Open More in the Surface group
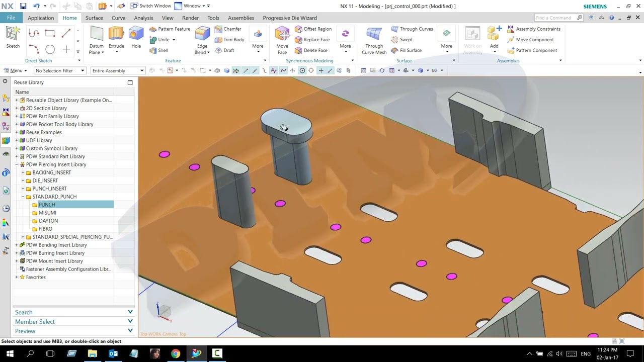The image size is (644, 362). click(x=446, y=40)
